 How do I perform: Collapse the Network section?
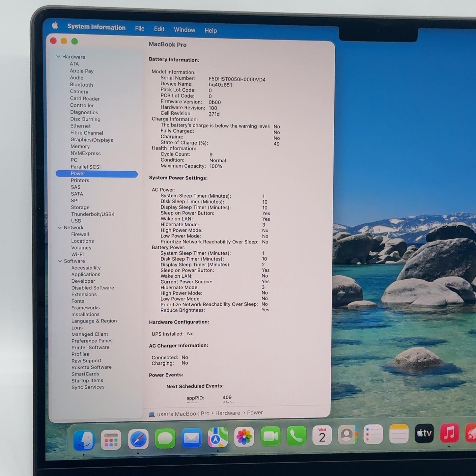click(60, 228)
